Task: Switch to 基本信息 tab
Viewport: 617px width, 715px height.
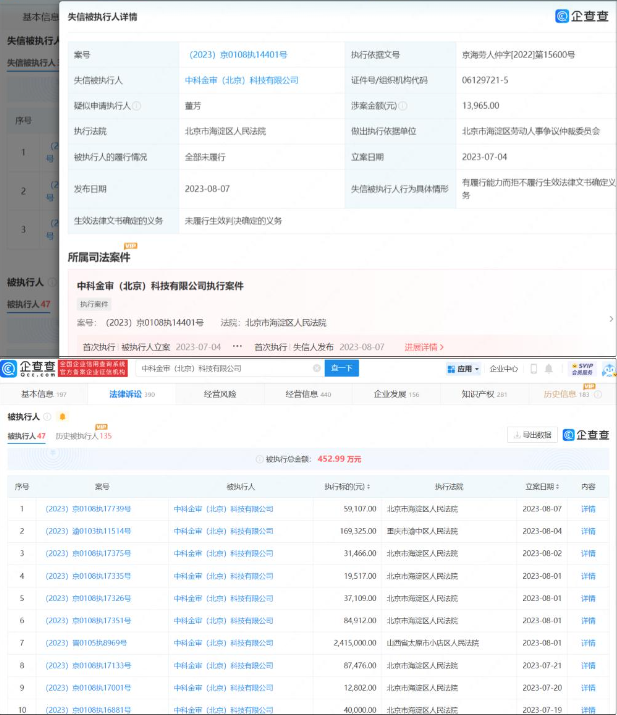Action: click(x=44, y=394)
